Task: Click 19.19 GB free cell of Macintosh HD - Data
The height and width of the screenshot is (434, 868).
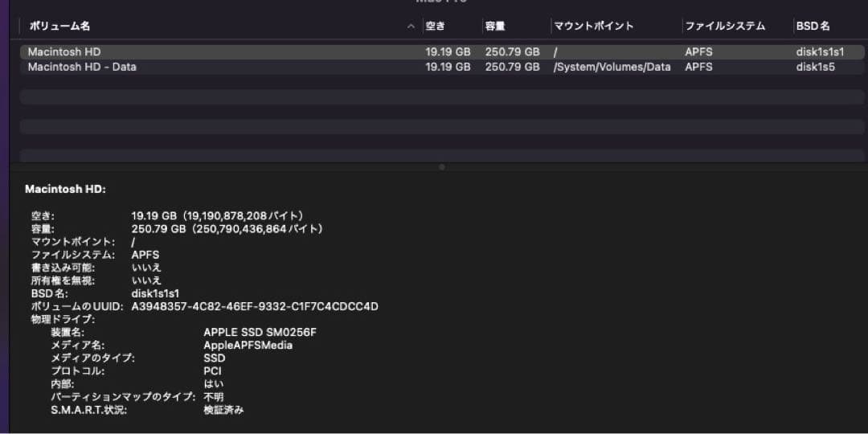Action: pos(448,67)
